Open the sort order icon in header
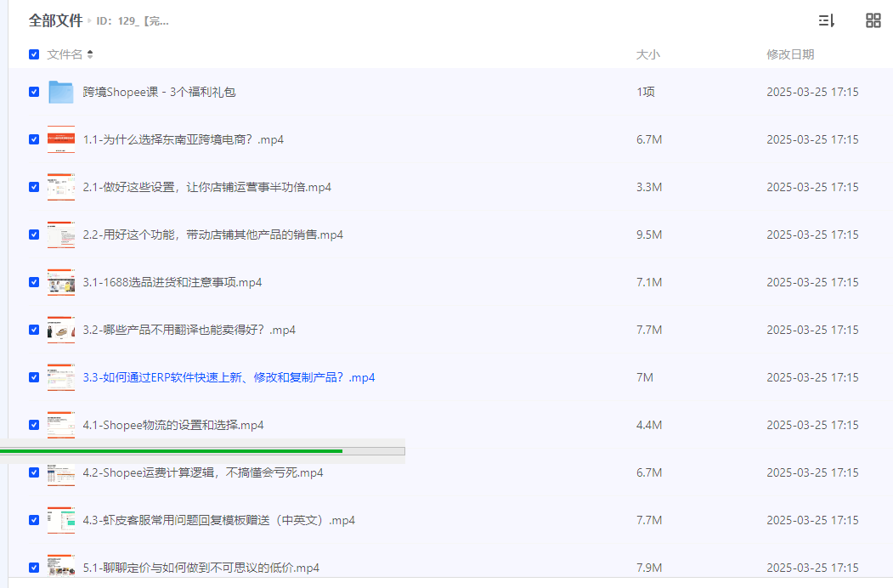The height and width of the screenshot is (588, 893). point(827,21)
